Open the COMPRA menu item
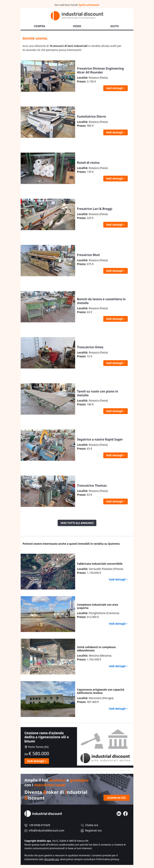Image resolution: width=154 pixels, height=868 pixels. (39, 26)
